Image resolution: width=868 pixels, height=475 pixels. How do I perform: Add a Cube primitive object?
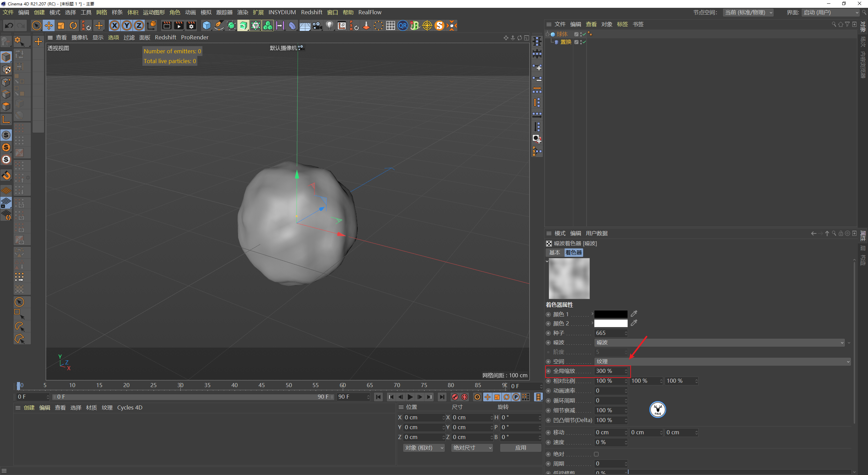tap(206, 26)
